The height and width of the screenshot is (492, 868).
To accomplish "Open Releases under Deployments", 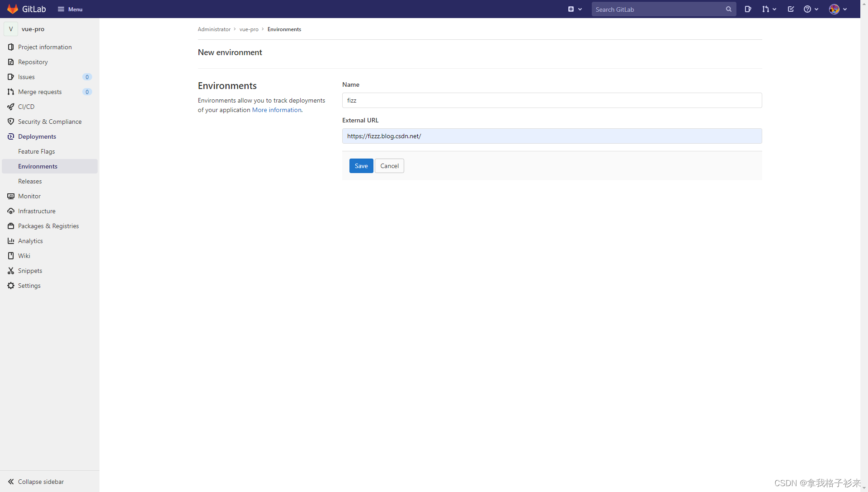I will click(x=30, y=181).
